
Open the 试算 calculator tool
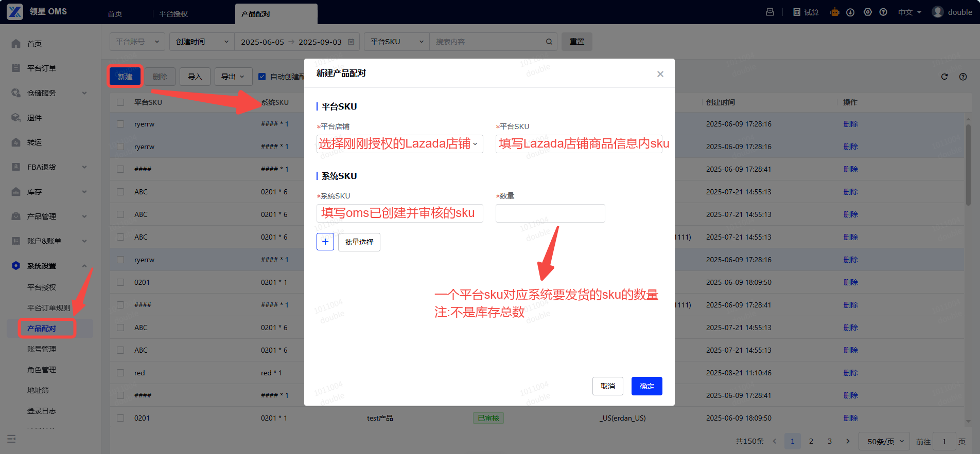(806, 12)
